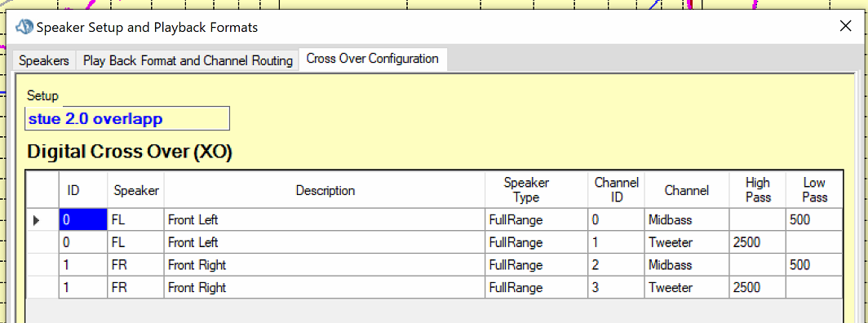Close the Speaker Setup dialog
Viewport: 868px width, 323px height.
[845, 26]
